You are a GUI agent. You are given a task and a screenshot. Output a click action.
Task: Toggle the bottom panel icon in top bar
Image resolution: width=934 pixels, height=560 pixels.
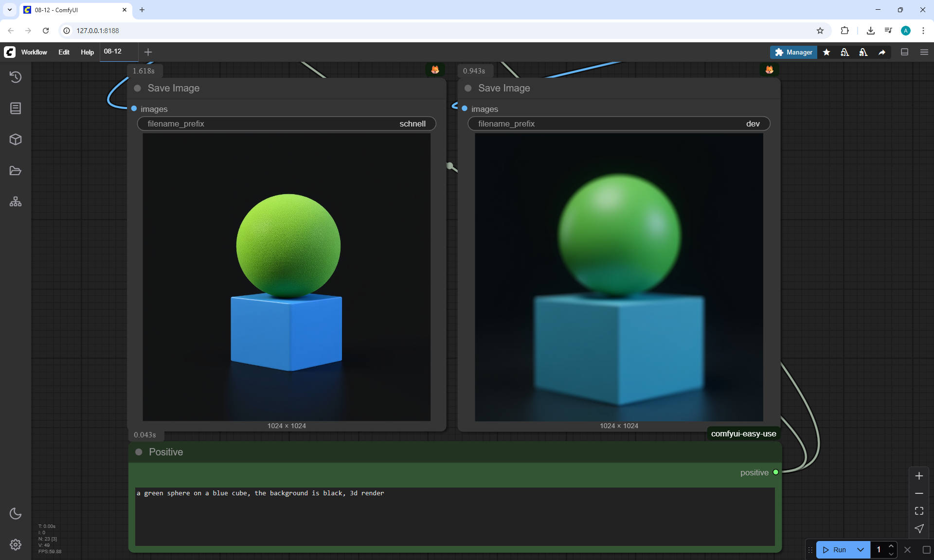904,52
